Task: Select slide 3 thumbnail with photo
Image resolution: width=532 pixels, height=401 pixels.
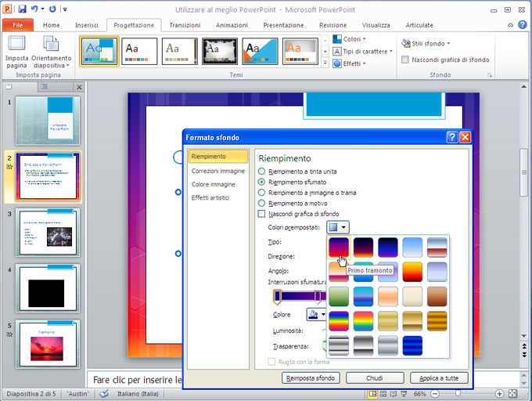Action: (48, 233)
